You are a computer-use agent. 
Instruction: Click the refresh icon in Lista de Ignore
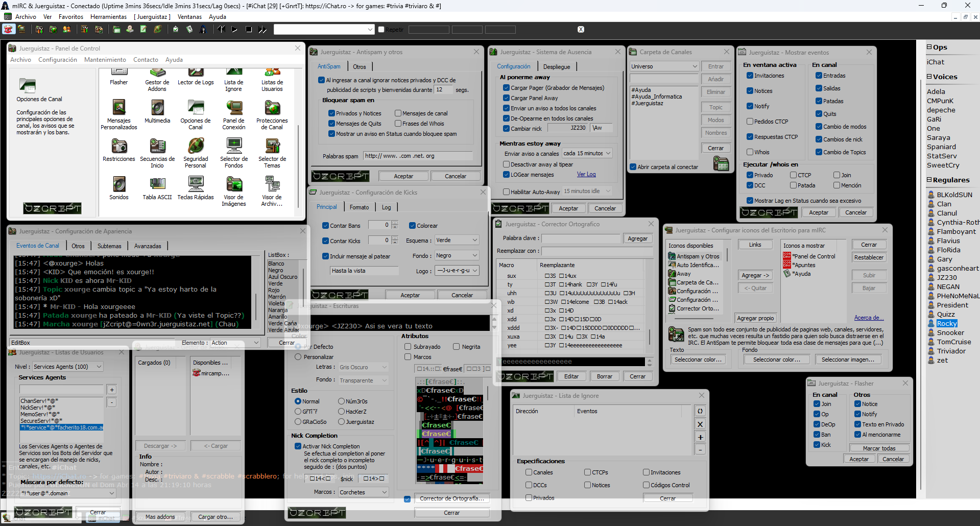click(700, 411)
